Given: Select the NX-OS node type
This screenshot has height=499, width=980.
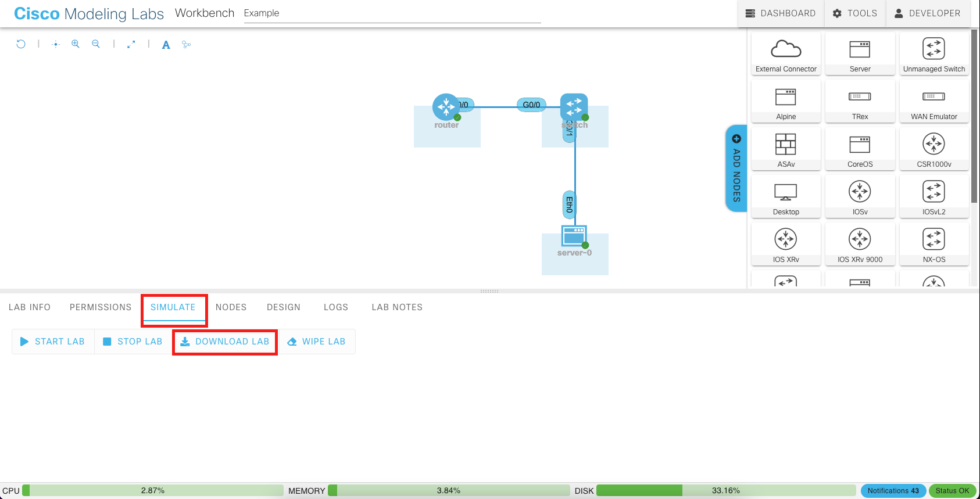Looking at the screenshot, I should (934, 244).
